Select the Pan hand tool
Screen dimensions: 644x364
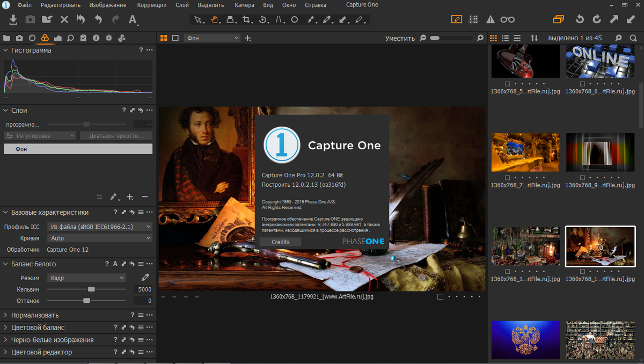coord(215,20)
